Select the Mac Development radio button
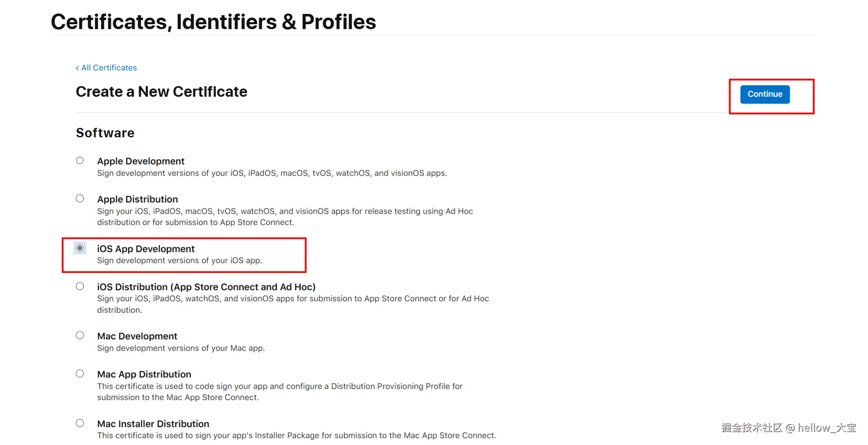This screenshot has width=868, height=445. click(x=80, y=336)
